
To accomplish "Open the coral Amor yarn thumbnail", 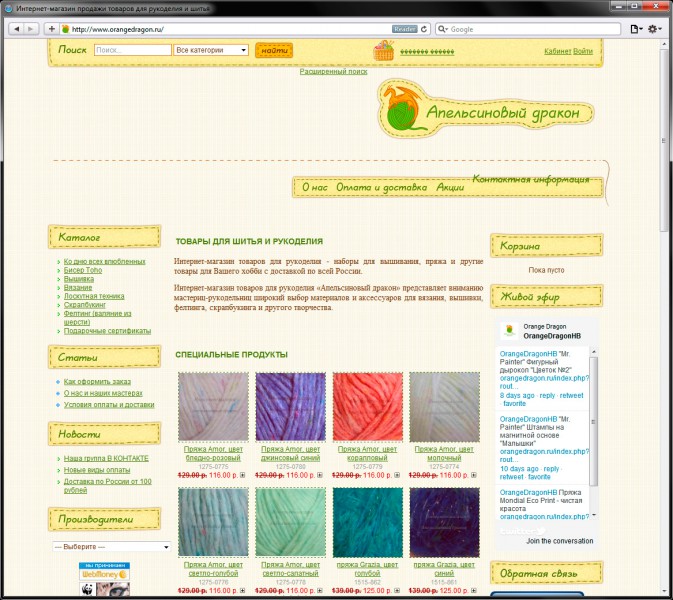I will [368, 407].
